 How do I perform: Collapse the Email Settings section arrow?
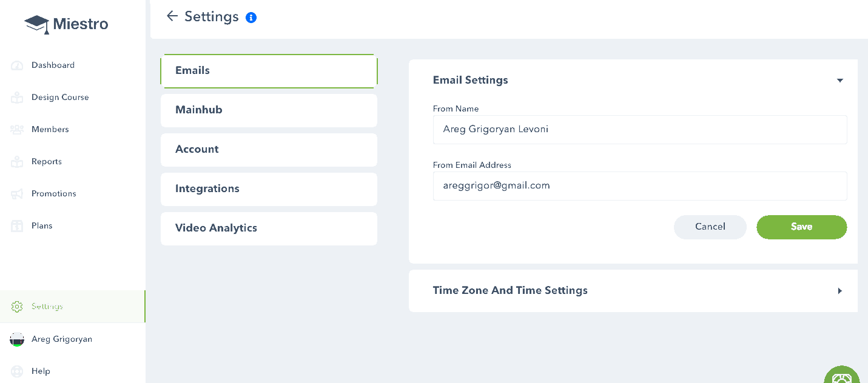click(840, 81)
